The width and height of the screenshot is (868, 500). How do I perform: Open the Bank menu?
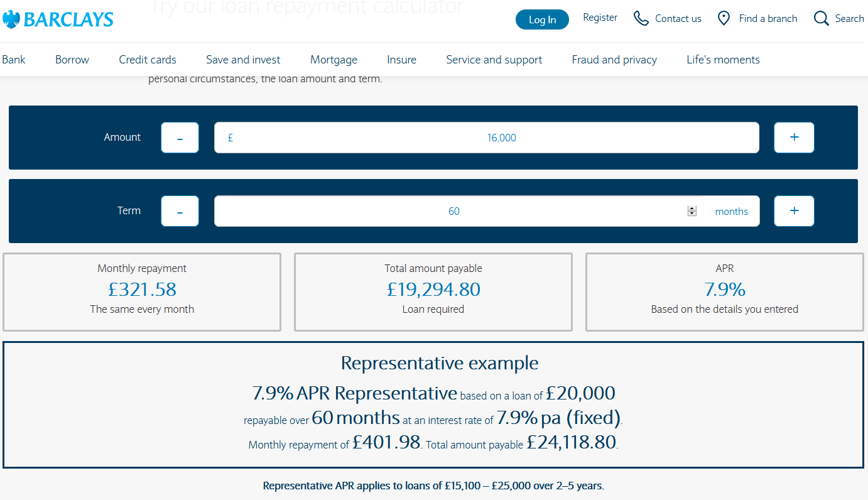[14, 60]
